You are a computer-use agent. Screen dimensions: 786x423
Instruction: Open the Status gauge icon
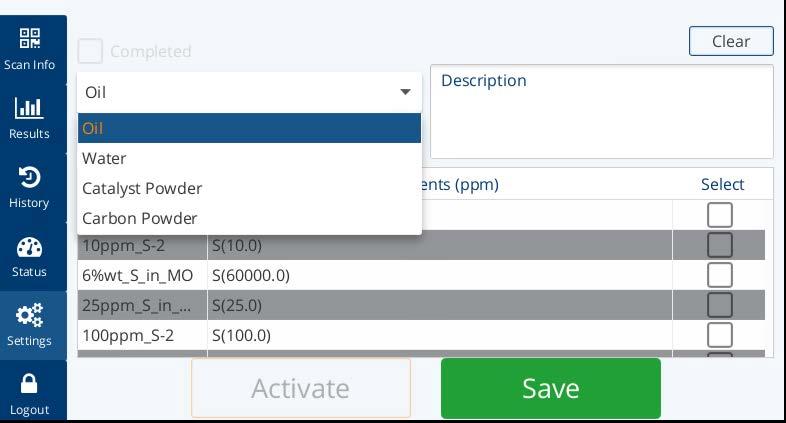(30, 247)
